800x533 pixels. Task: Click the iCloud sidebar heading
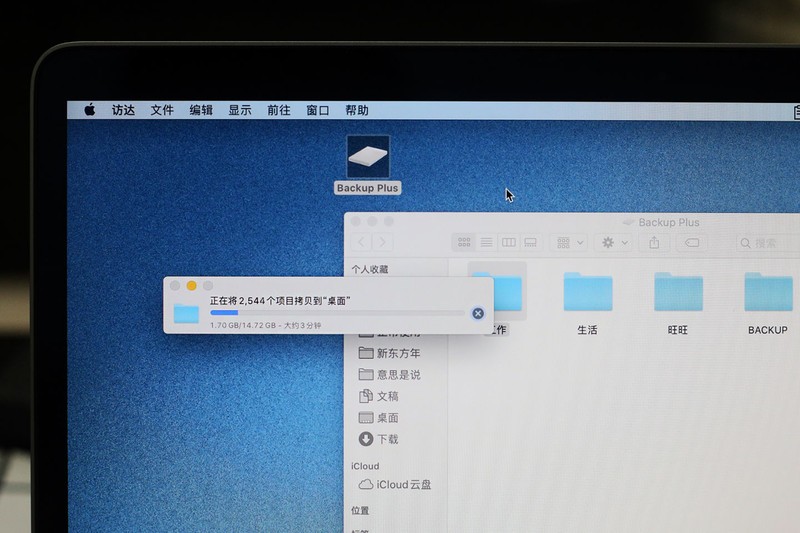click(x=365, y=466)
